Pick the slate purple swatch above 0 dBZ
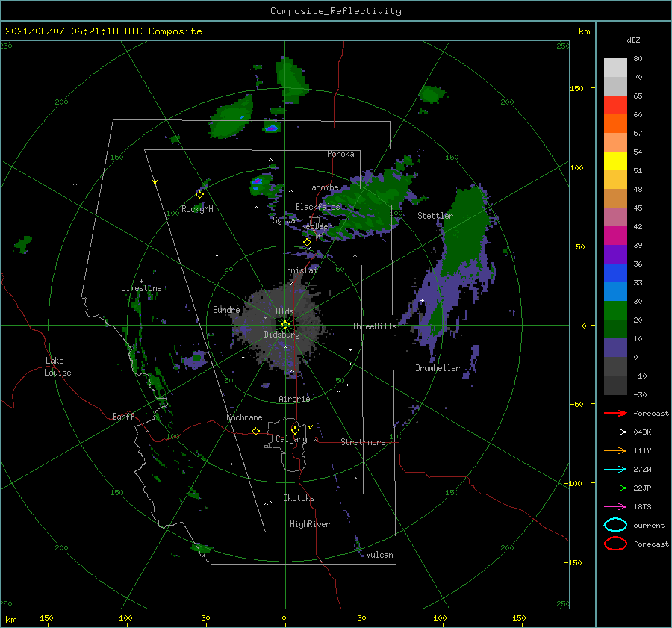 [x=615, y=347]
